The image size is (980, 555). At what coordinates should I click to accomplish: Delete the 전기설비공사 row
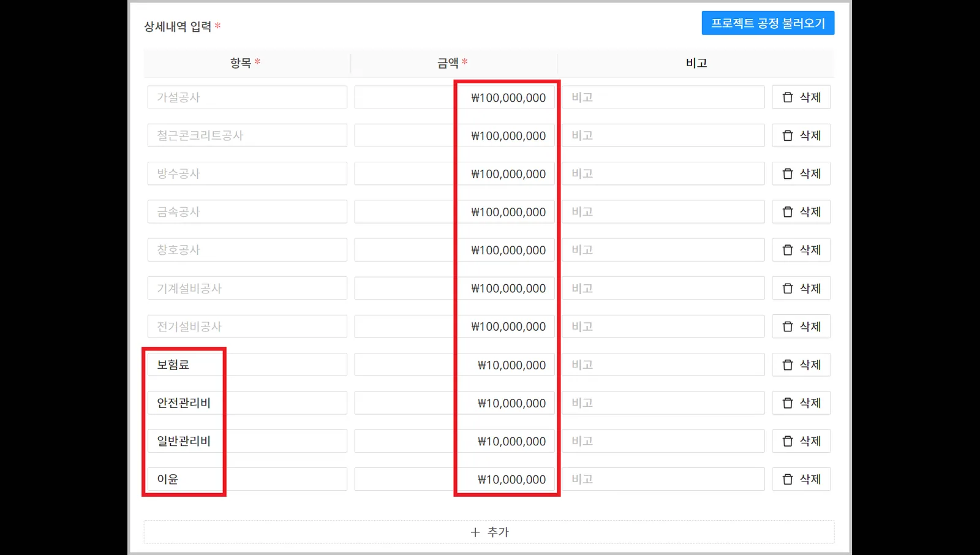pyautogui.click(x=801, y=327)
